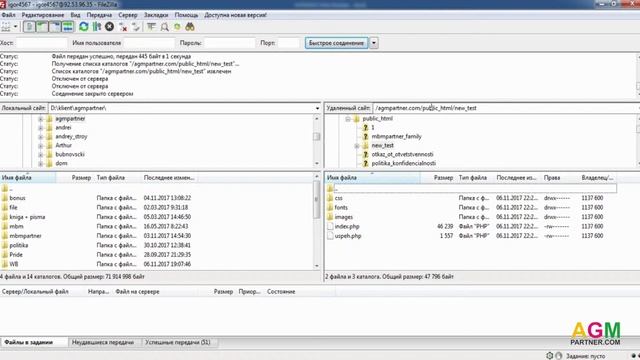Expand bubnovscki folder in local tree
Screen dimensions: 640x360
point(40,155)
